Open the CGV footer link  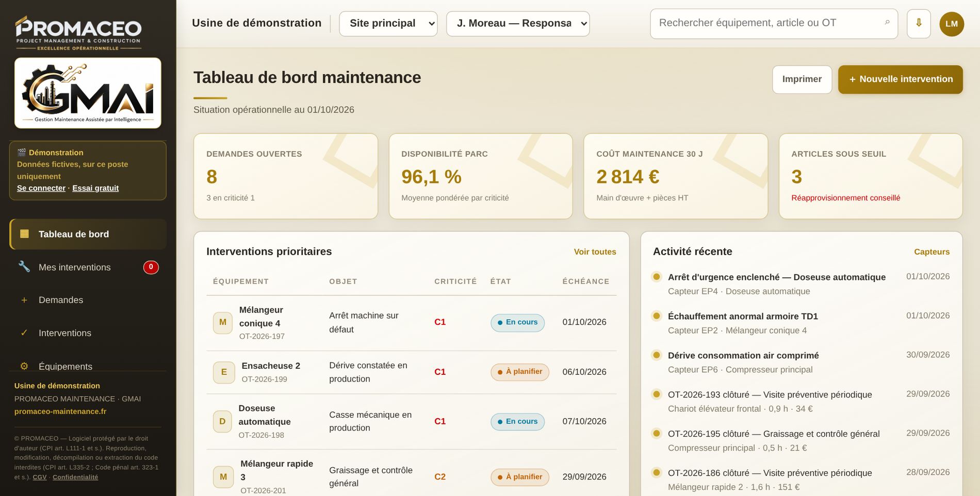40,477
